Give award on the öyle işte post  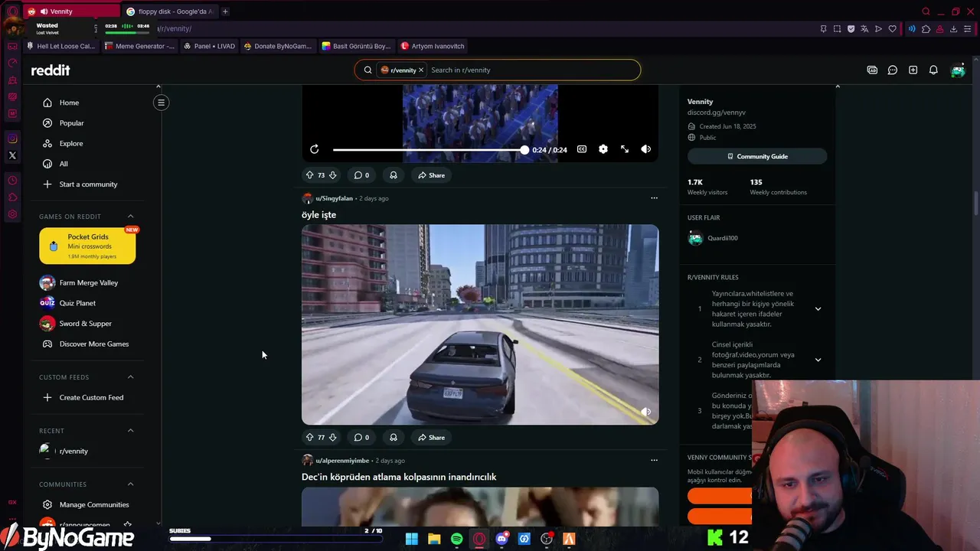point(394,438)
